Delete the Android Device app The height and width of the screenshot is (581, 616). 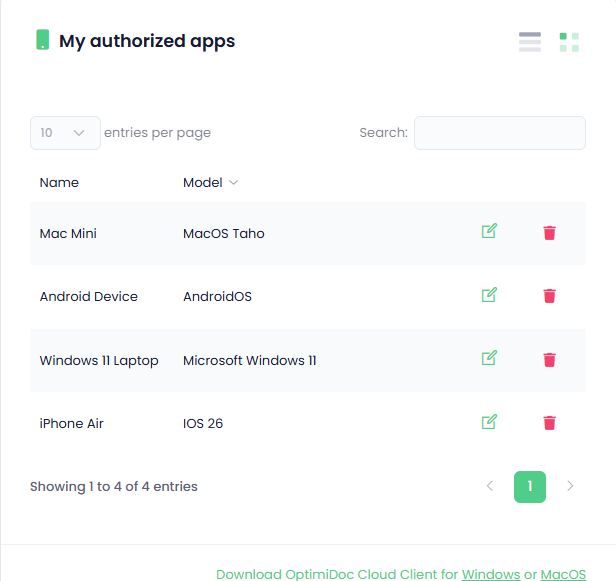point(549,296)
